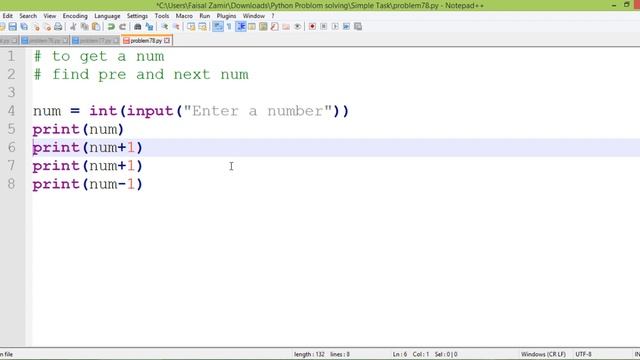Switch to the problem78.py tab
The height and width of the screenshot is (360, 640).
point(146,41)
